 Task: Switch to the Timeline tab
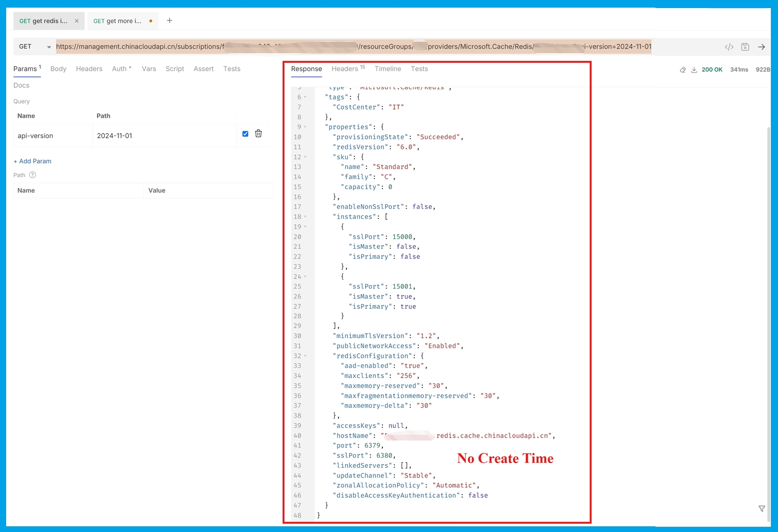coord(388,69)
